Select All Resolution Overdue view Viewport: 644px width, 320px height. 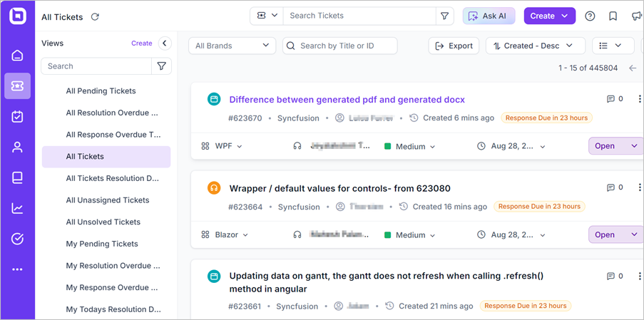tap(106, 113)
